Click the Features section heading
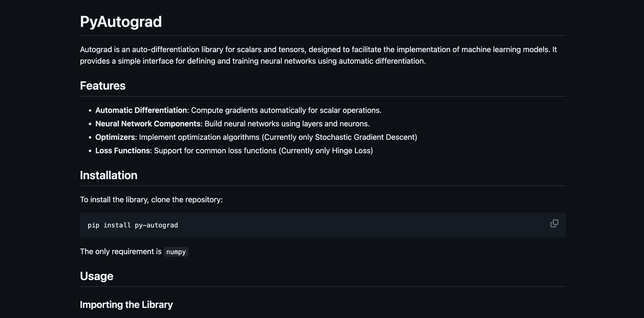This screenshot has height=318, width=644. click(x=103, y=86)
